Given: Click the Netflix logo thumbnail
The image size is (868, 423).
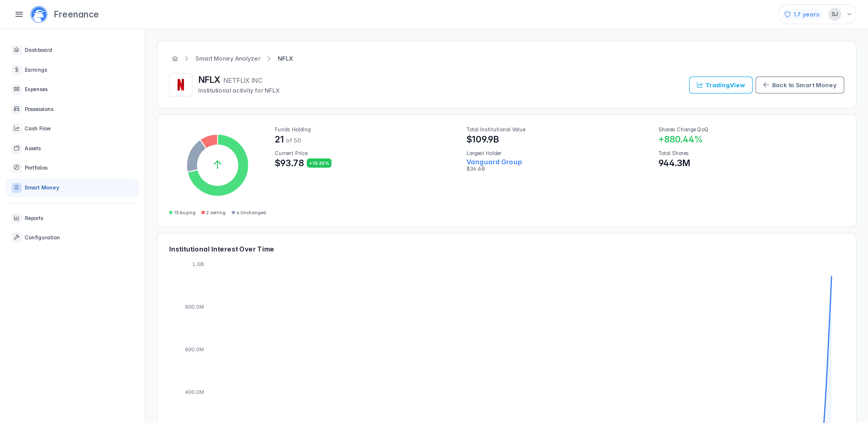Looking at the screenshot, I should pos(181,85).
